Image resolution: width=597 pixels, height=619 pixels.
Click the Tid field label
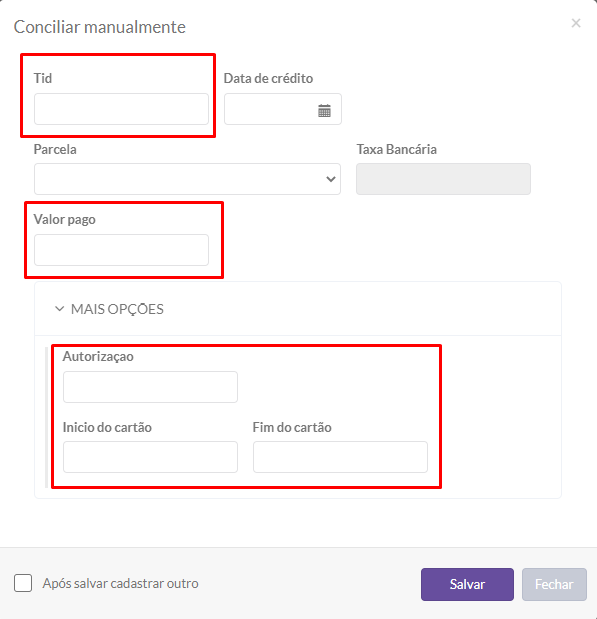tap(43, 78)
